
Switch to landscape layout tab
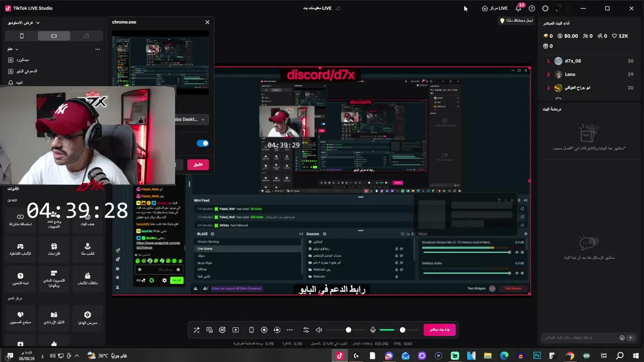coord(54,36)
